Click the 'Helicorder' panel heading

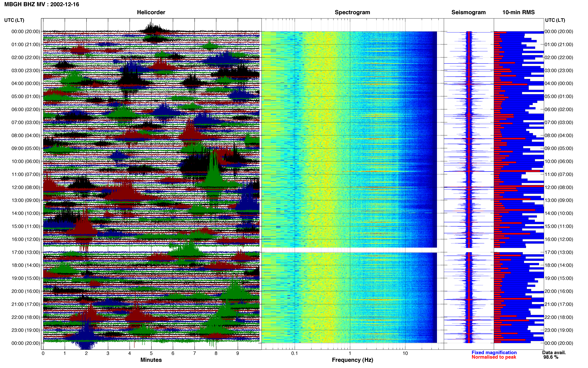coord(151,12)
